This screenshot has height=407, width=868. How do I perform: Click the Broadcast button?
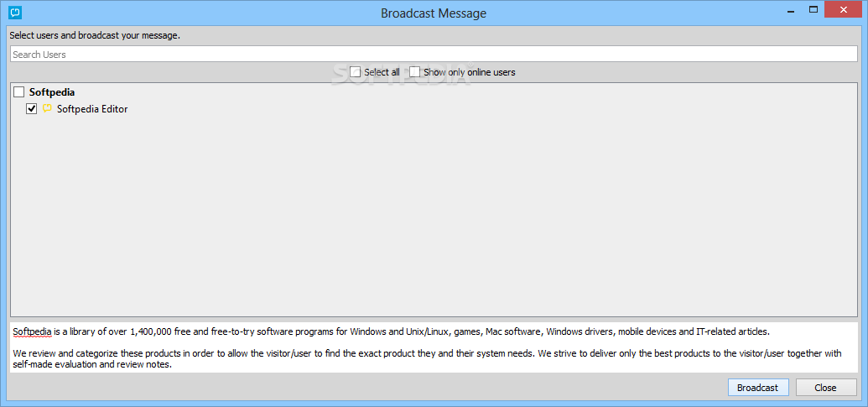[x=758, y=388]
